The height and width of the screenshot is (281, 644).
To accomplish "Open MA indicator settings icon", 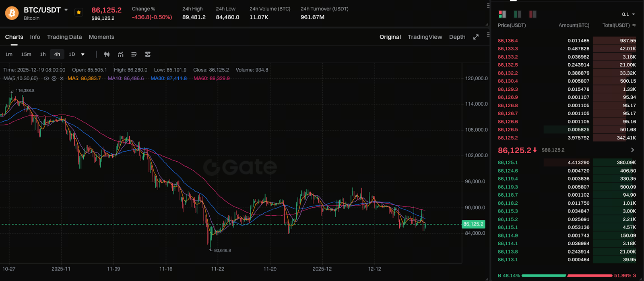I will 54,79.
